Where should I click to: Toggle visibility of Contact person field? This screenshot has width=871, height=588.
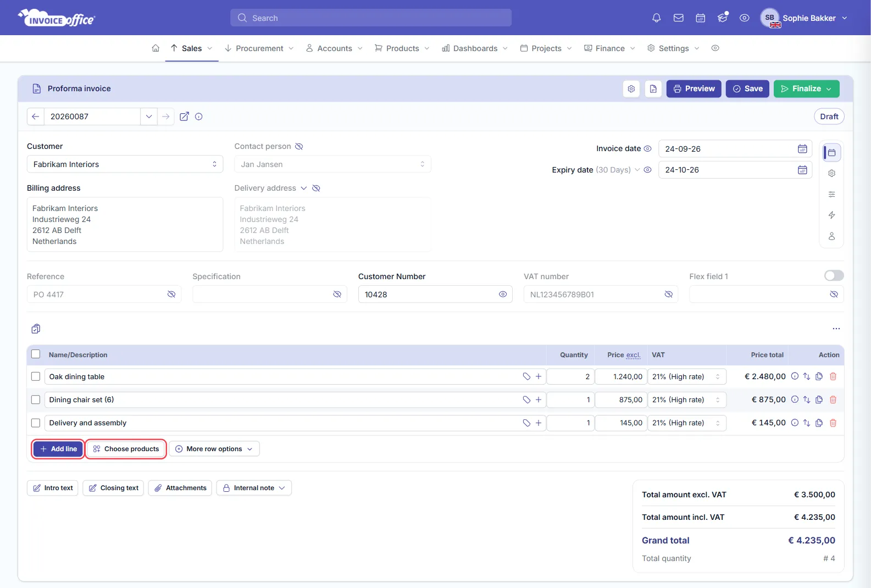[x=299, y=146]
